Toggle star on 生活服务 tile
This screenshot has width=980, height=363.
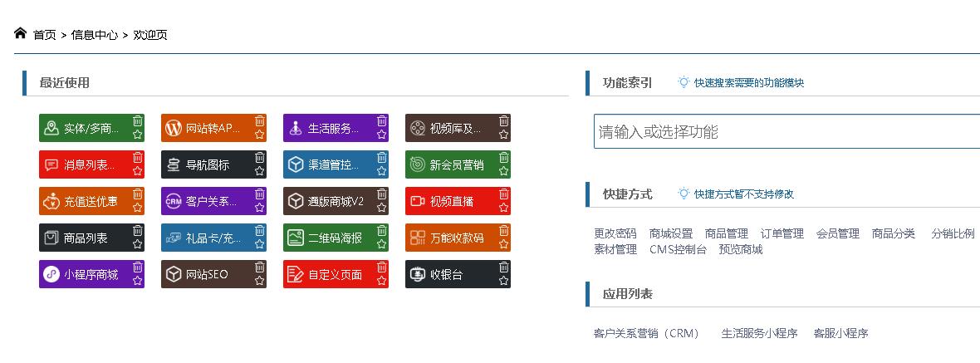point(381,135)
